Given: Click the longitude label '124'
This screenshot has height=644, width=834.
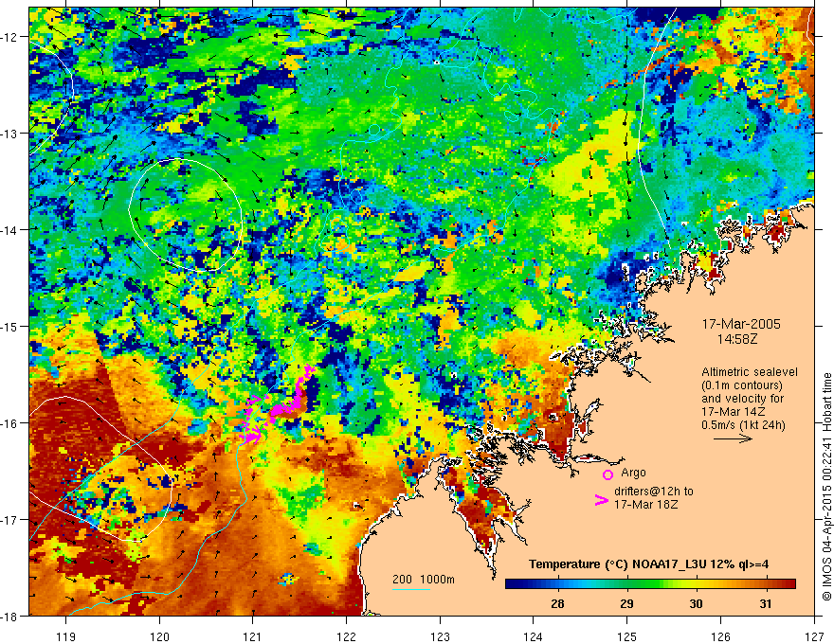Looking at the screenshot, I should [534, 636].
